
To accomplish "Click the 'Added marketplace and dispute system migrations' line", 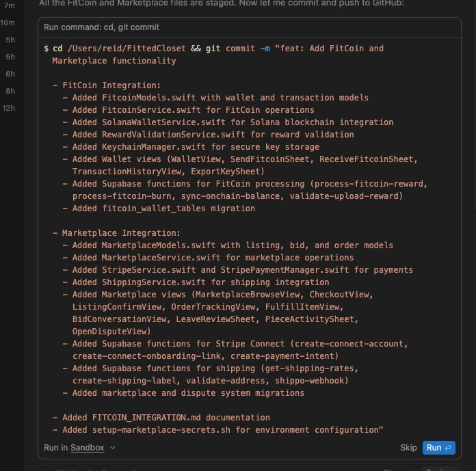I will coord(183,393).
